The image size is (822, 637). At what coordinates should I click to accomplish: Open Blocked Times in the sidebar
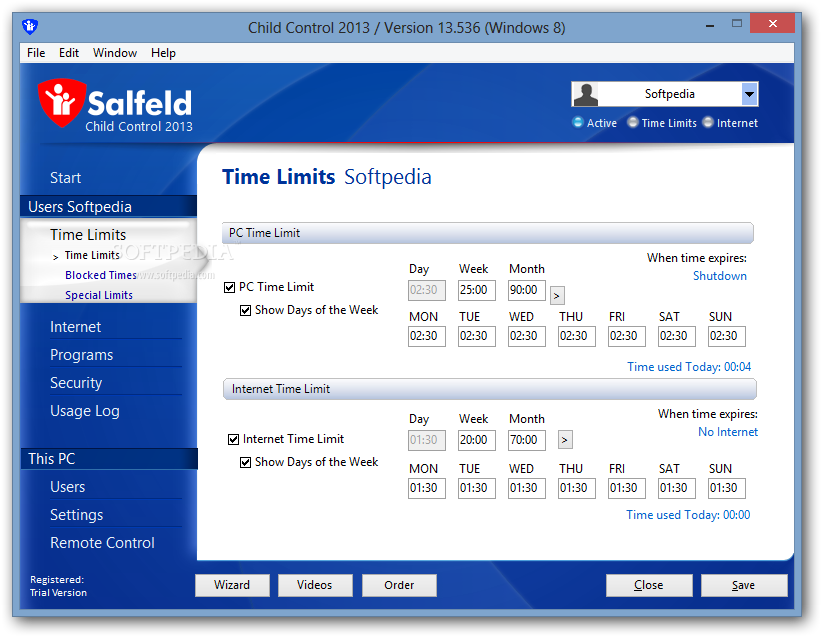[101, 275]
